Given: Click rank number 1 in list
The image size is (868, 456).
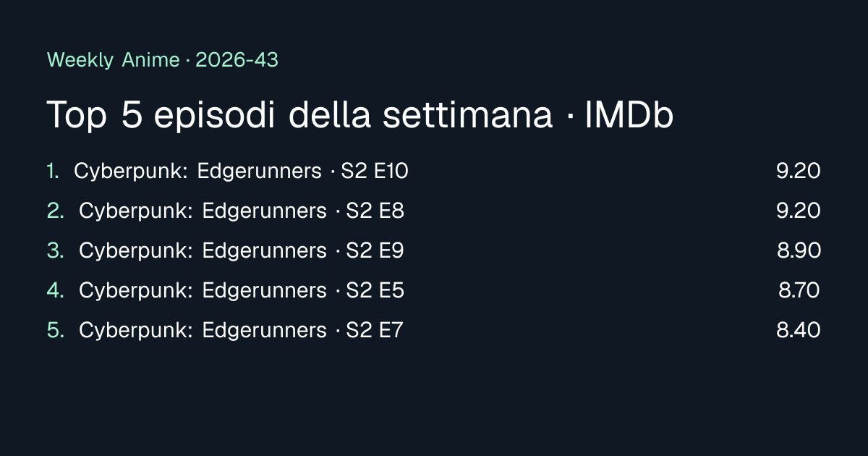Looking at the screenshot, I should tap(53, 172).
